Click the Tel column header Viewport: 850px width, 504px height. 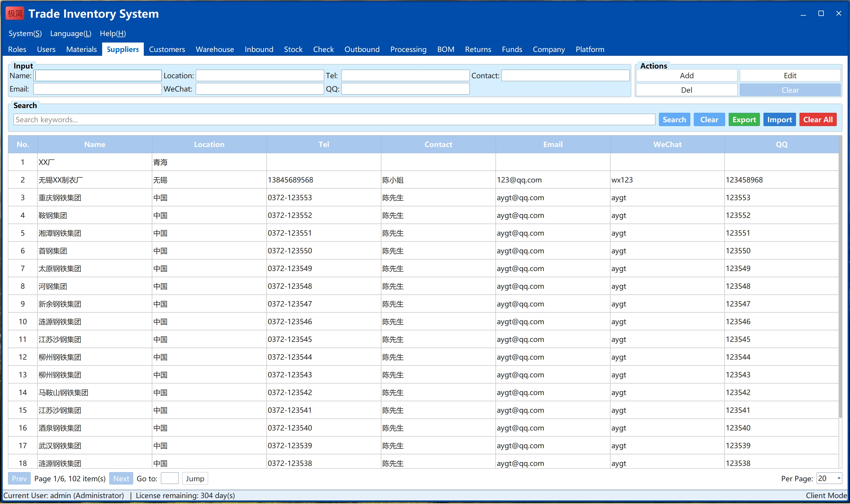tap(324, 144)
